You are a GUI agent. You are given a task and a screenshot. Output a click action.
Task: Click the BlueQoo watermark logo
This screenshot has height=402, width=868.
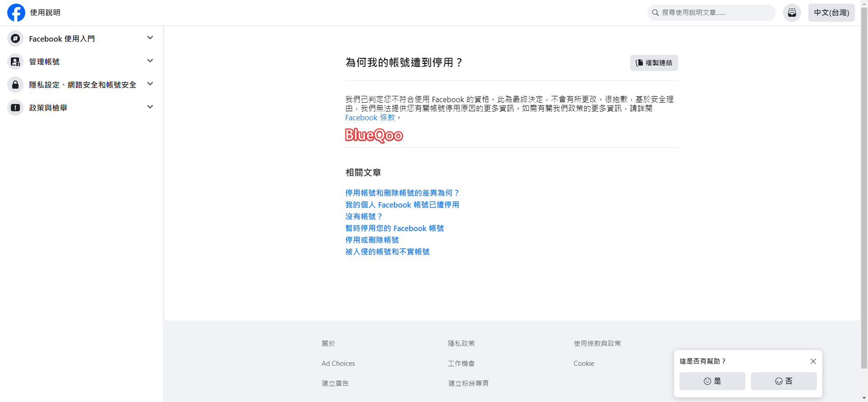374,135
